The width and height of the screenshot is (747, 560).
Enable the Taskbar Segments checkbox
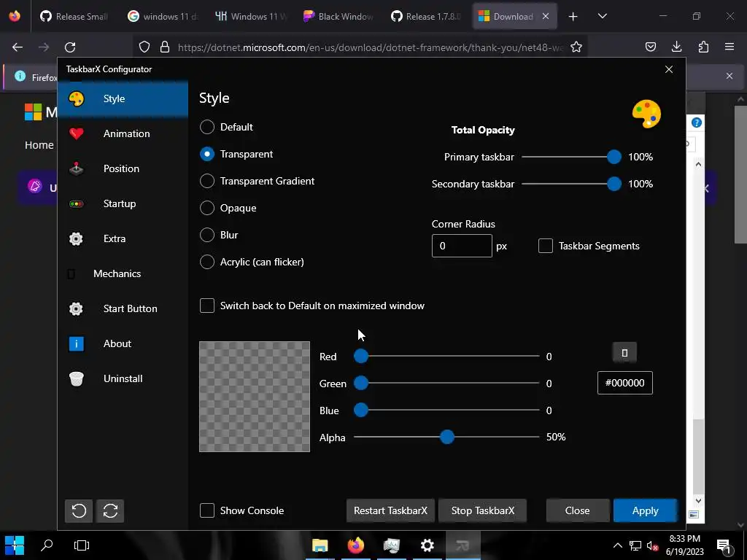(x=546, y=246)
